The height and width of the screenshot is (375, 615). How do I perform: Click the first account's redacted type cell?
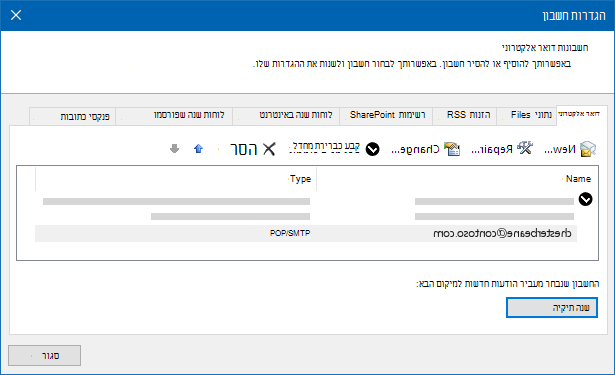tap(176, 202)
